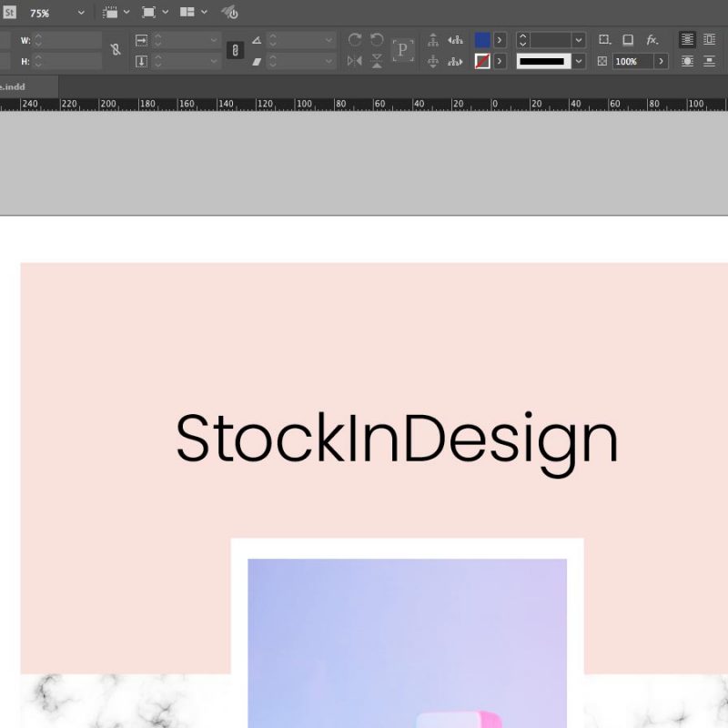Open the shear X angle dropdown

pyautogui.click(x=329, y=61)
